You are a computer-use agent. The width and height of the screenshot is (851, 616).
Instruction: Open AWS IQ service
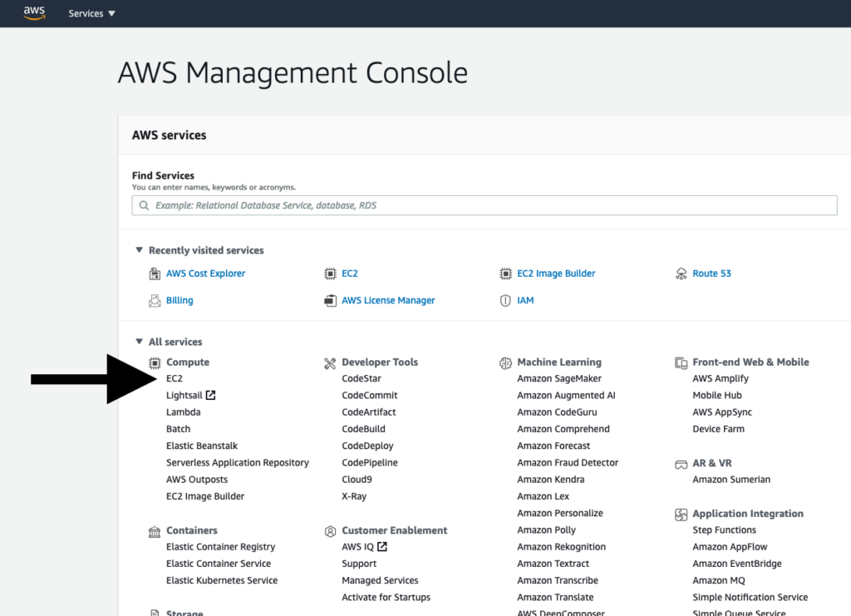coord(357,546)
